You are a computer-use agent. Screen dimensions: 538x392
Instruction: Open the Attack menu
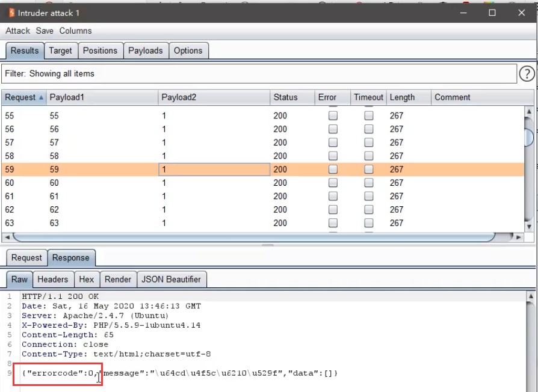click(17, 31)
